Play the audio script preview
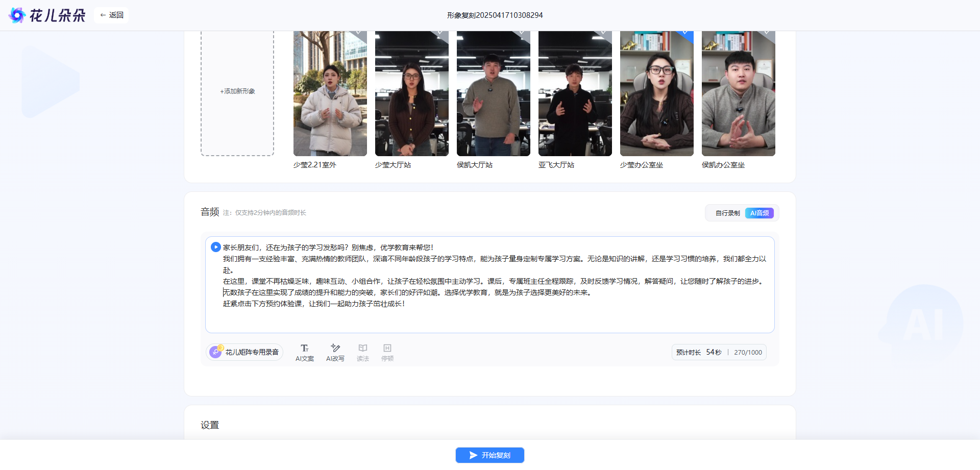Viewport: 980px width, 470px height. point(215,247)
